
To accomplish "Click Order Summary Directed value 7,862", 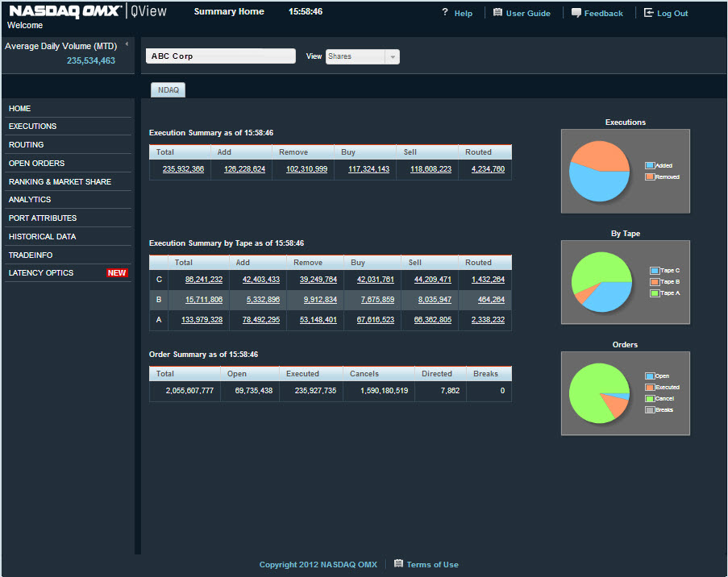I will [450, 391].
